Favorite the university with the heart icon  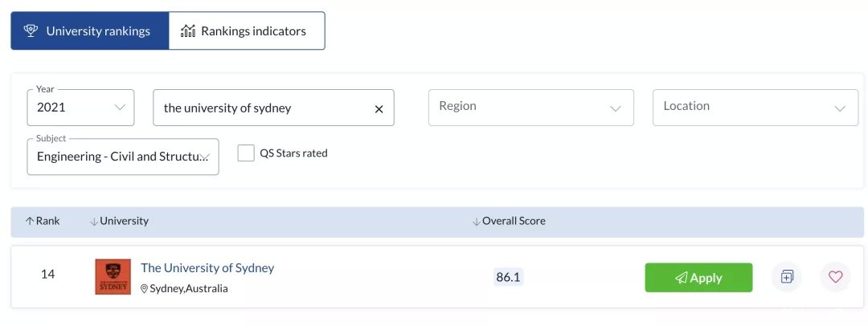835,277
